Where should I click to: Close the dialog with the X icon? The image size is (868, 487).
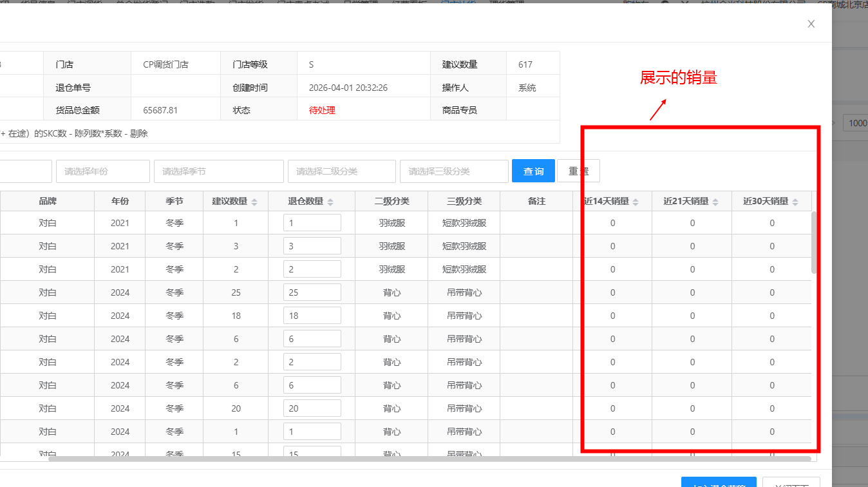(811, 24)
